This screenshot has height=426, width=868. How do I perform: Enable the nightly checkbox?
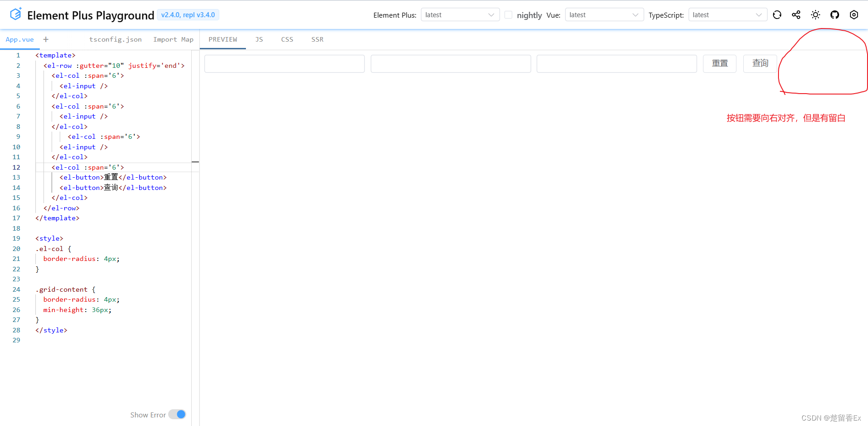508,15
